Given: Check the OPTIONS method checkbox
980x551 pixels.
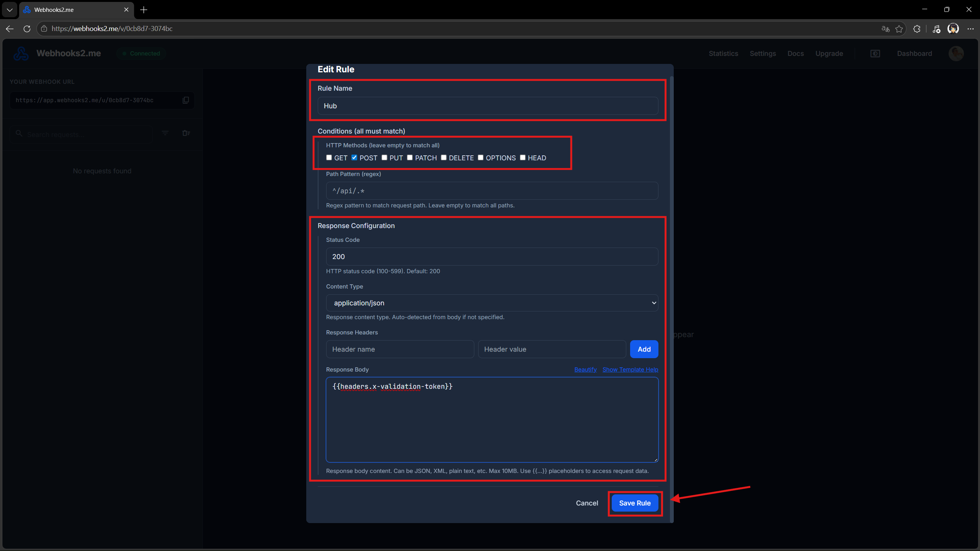Looking at the screenshot, I should point(480,158).
